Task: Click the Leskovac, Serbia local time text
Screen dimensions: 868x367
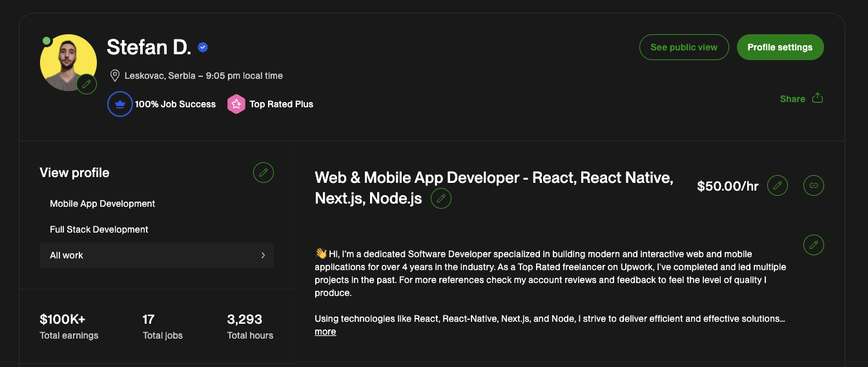Action: click(x=203, y=76)
